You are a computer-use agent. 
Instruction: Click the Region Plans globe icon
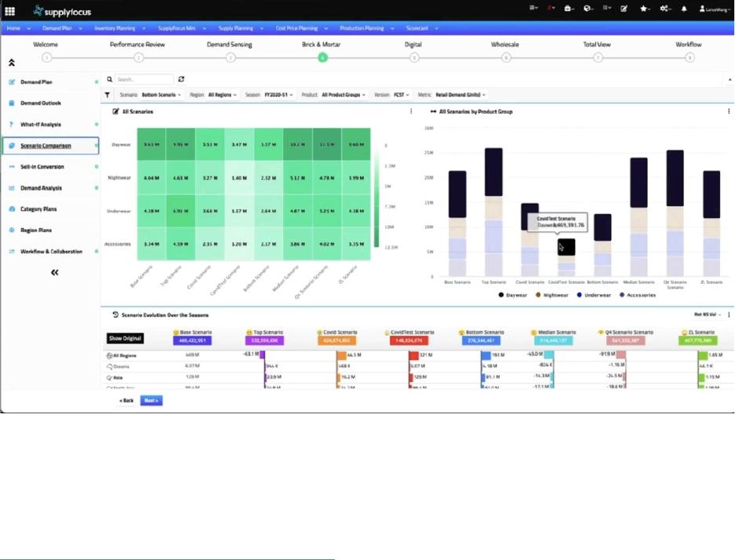(12, 230)
